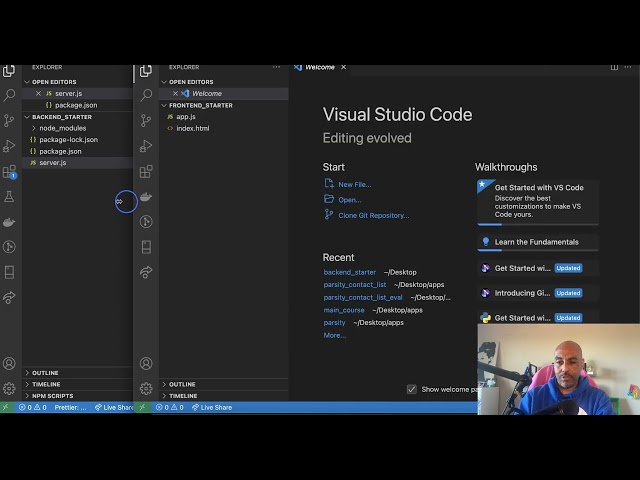Open Source Control in the frontend_starter window
This screenshot has width=640, height=480.
point(146,120)
